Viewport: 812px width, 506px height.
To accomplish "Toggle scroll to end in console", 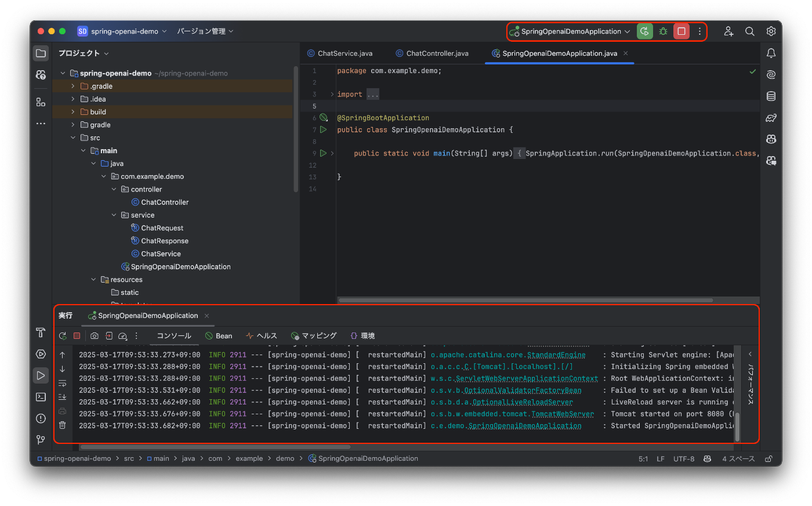I will 63,396.
